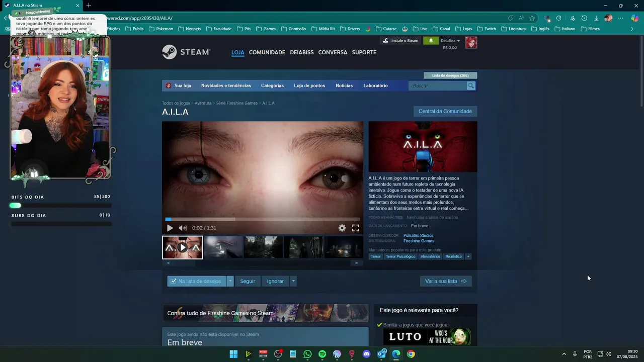Open WhatsApp from the taskbar
Image resolution: width=644 pixels, height=362 pixels.
tap(307, 354)
